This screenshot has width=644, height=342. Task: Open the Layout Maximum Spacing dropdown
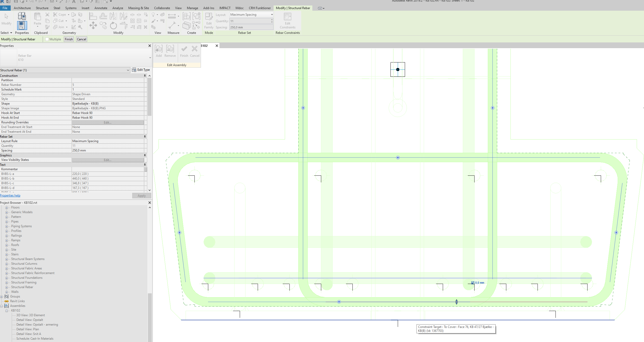click(x=251, y=15)
